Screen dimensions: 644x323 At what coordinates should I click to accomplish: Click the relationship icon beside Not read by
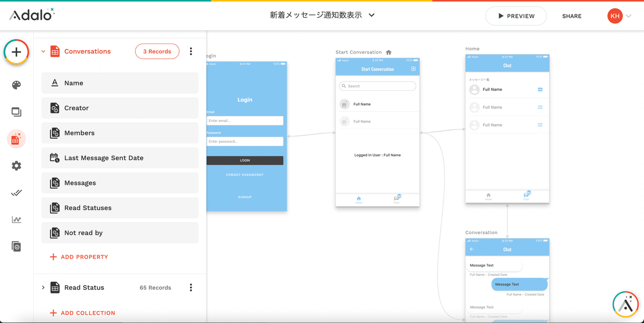[x=55, y=233]
